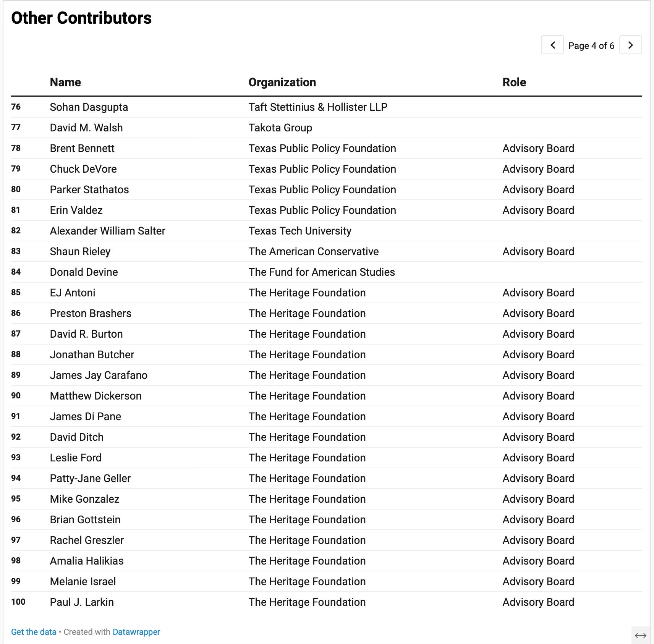Select the name 'James Jay Carafano'

[99, 375]
